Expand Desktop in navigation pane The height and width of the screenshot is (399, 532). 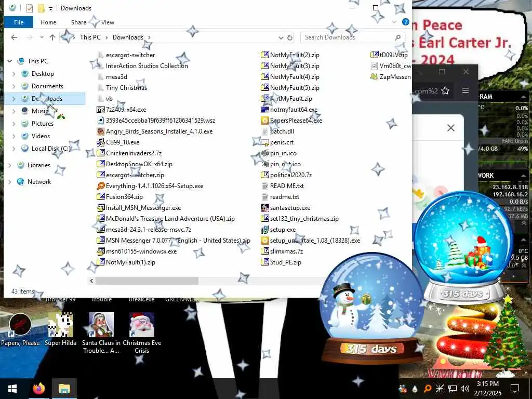(x=14, y=74)
